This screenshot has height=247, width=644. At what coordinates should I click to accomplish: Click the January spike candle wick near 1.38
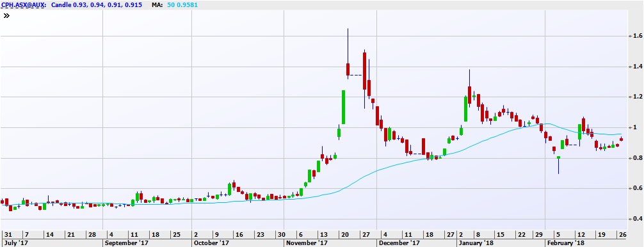(469, 77)
